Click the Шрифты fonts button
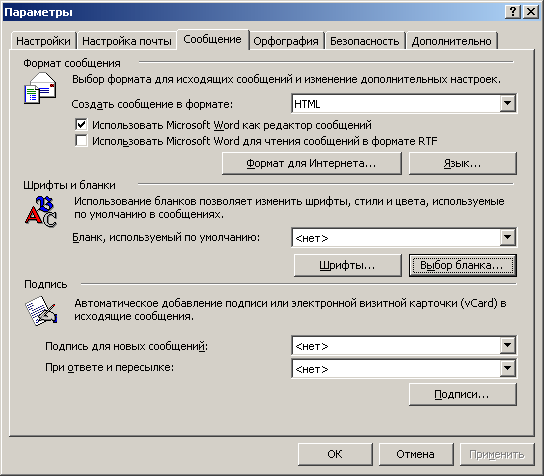 (348, 265)
